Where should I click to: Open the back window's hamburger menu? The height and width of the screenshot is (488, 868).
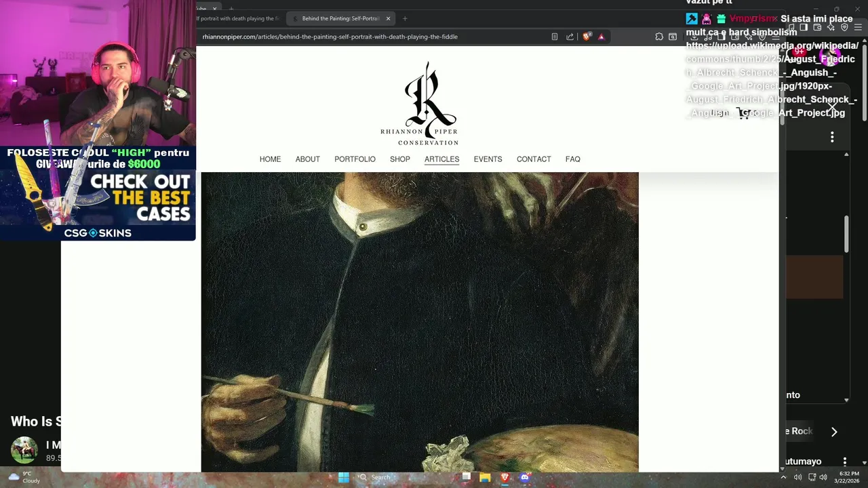click(858, 27)
